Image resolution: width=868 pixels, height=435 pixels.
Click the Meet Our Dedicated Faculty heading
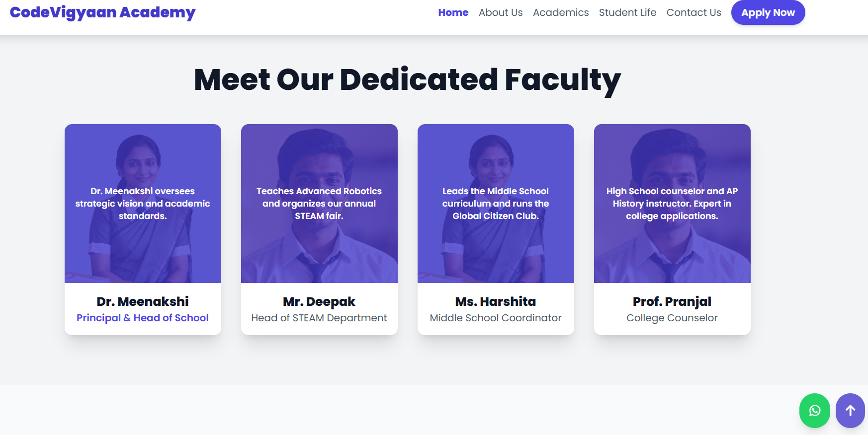[x=408, y=79]
